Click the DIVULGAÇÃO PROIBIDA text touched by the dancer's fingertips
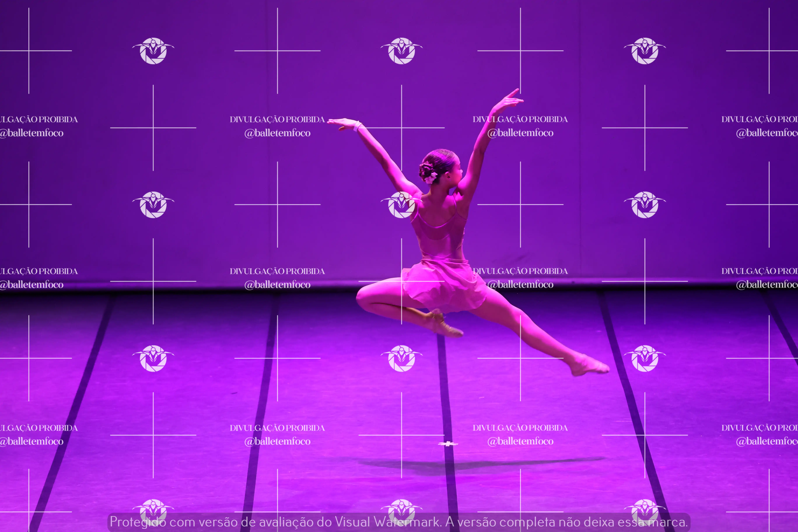Screen dimensions: 798x532 pyautogui.click(x=277, y=119)
